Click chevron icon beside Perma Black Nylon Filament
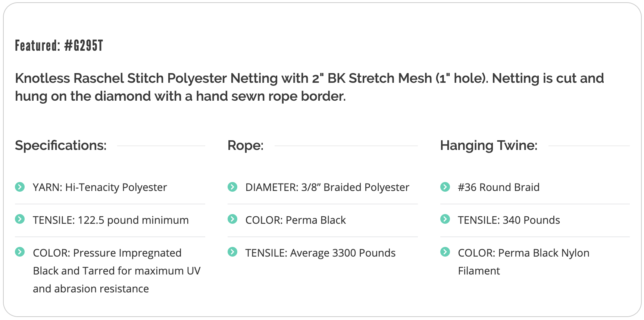Screen dimensions: 644x320 (x=445, y=252)
